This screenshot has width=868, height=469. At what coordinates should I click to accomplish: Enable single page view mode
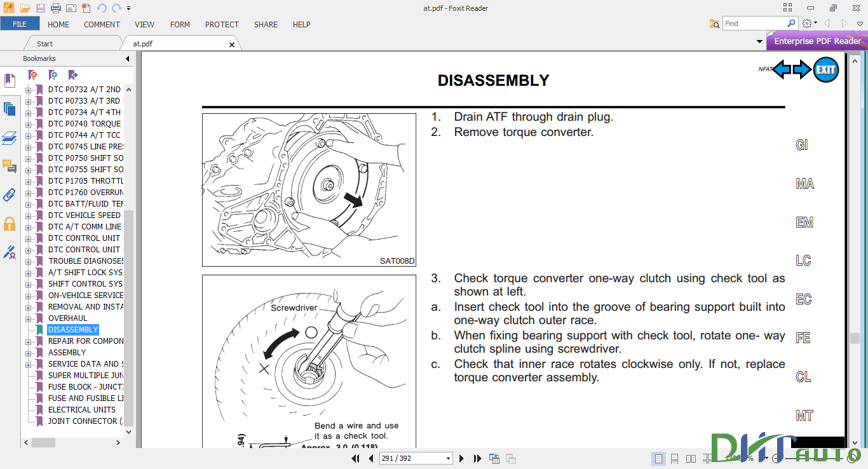[x=658, y=458]
